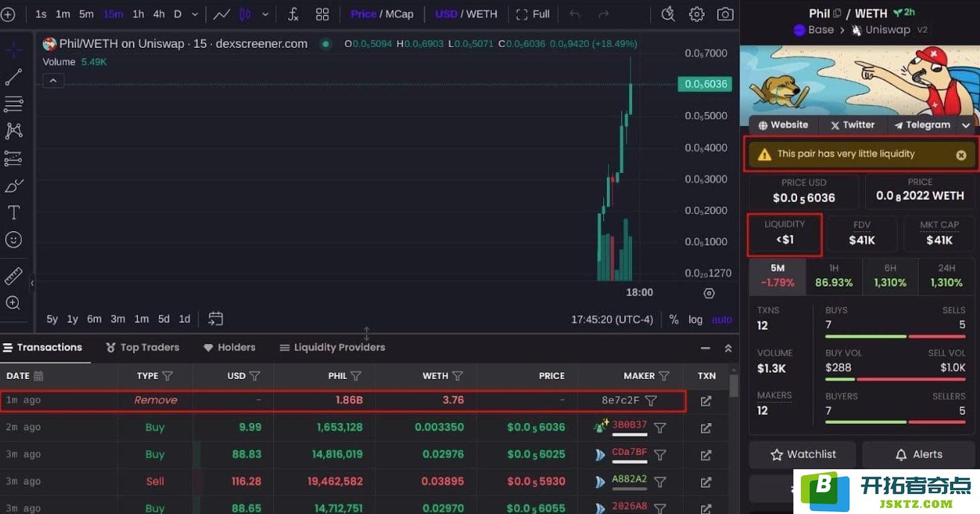The width and height of the screenshot is (980, 514).
Task: Toggle auto scale on the chart
Action: [x=722, y=319]
